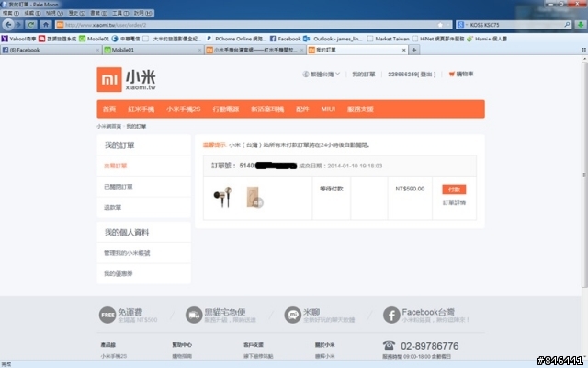This screenshot has width=588, height=368.
Task: Go forward with the browser forward arrow
Action: pos(18,25)
